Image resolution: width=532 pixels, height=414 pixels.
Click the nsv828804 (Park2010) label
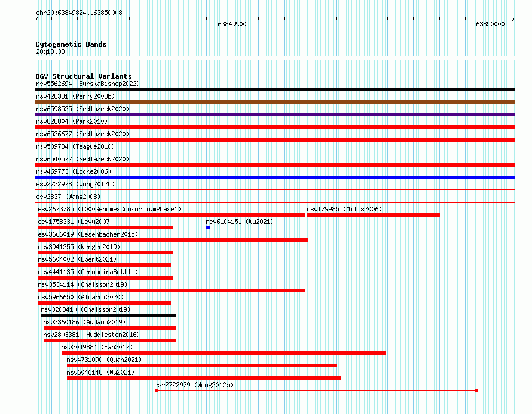click(x=72, y=121)
